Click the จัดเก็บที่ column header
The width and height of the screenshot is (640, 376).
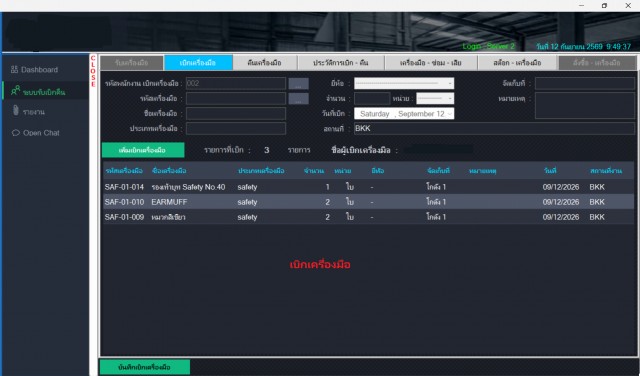point(438,171)
